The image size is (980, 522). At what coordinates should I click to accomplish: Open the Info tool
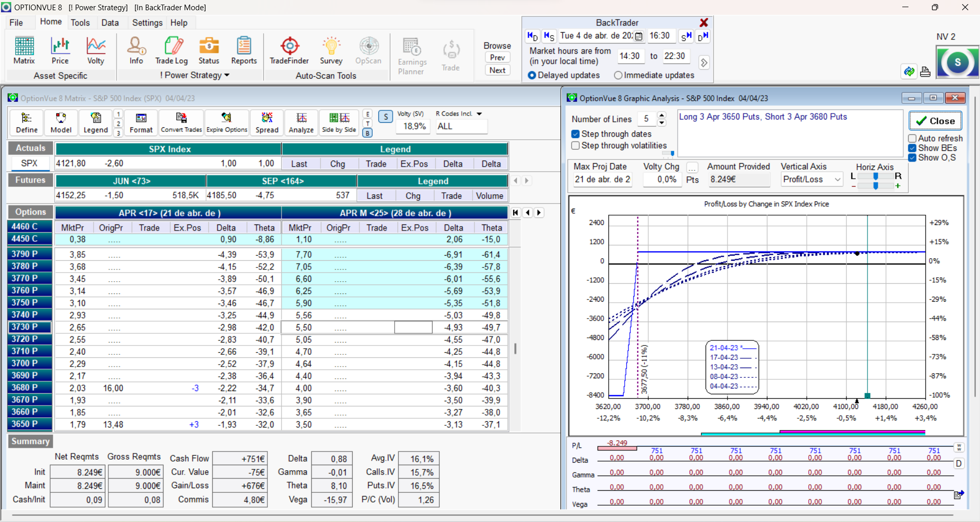coord(136,51)
